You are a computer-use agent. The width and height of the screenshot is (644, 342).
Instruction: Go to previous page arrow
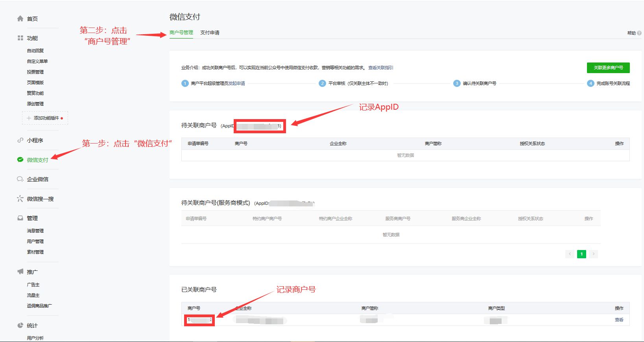570,254
